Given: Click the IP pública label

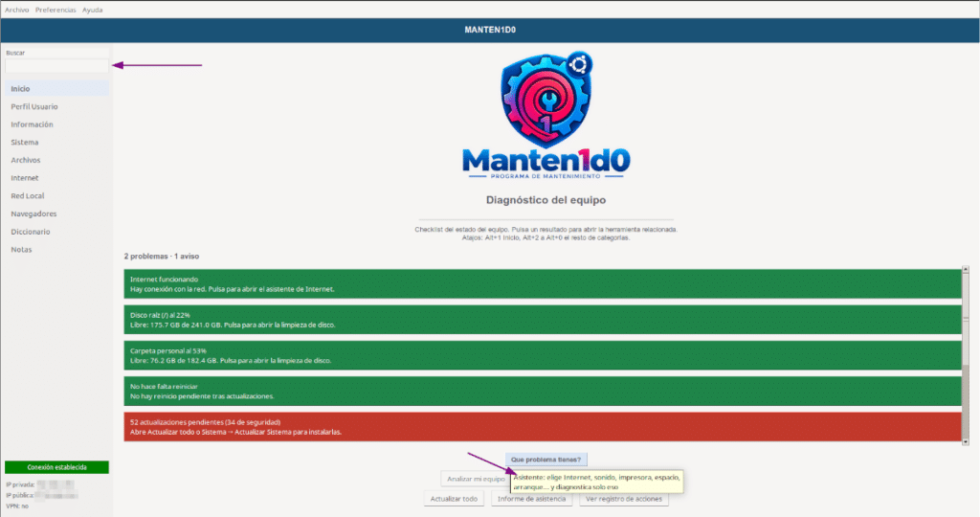Looking at the screenshot, I should (x=20, y=495).
